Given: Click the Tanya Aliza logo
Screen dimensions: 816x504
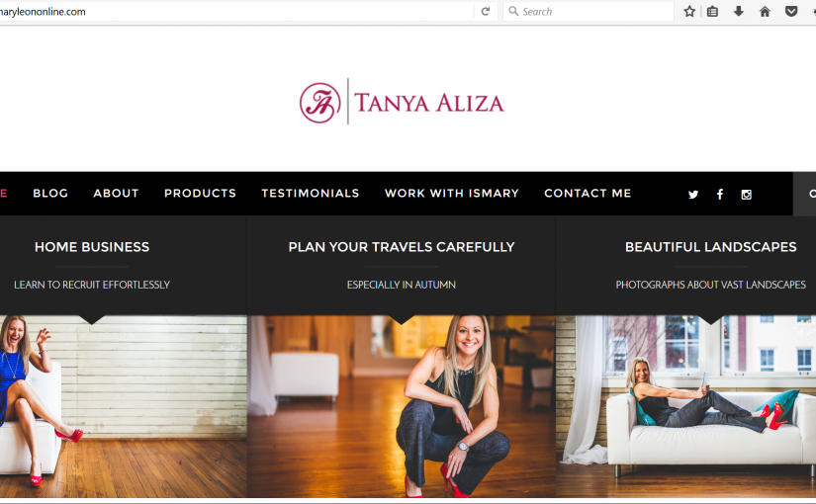Looking at the screenshot, I should coord(402,102).
